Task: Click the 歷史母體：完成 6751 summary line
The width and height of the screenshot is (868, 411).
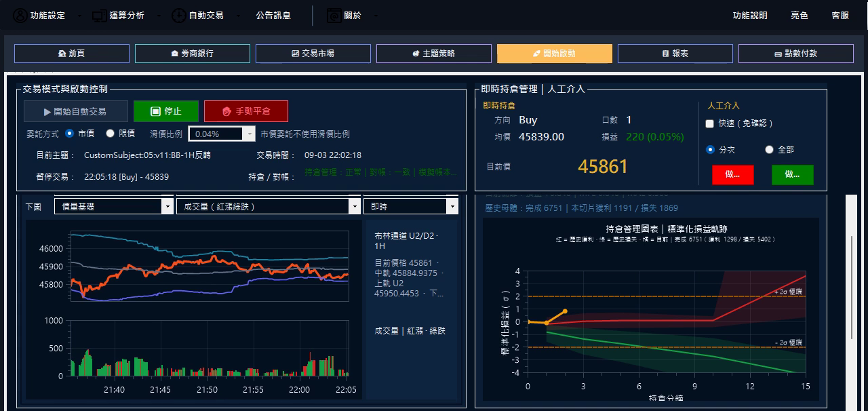Action: click(x=581, y=208)
